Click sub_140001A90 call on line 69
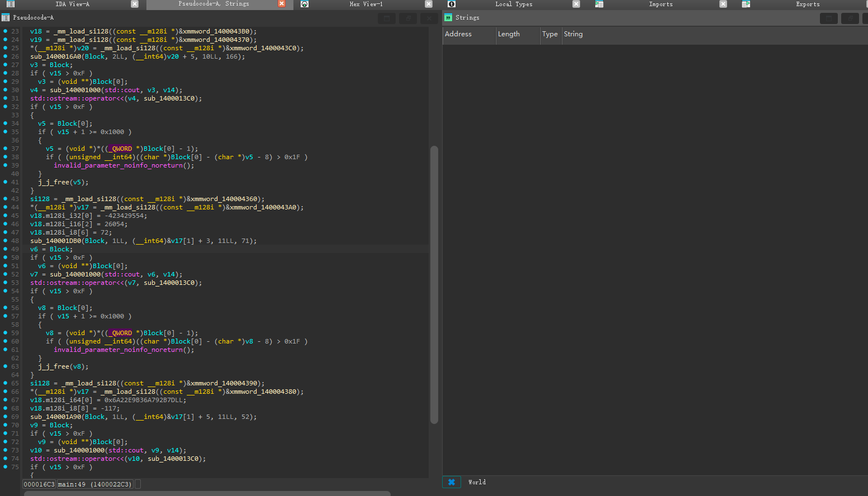 [56, 417]
